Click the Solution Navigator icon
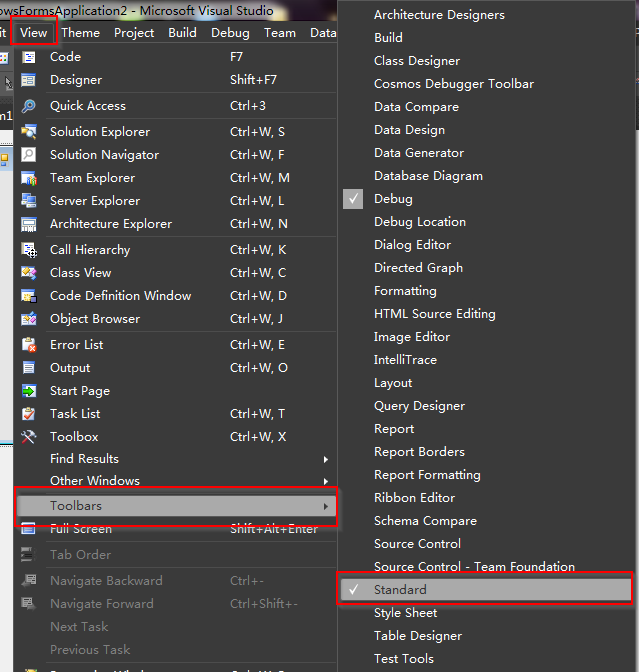 29,155
